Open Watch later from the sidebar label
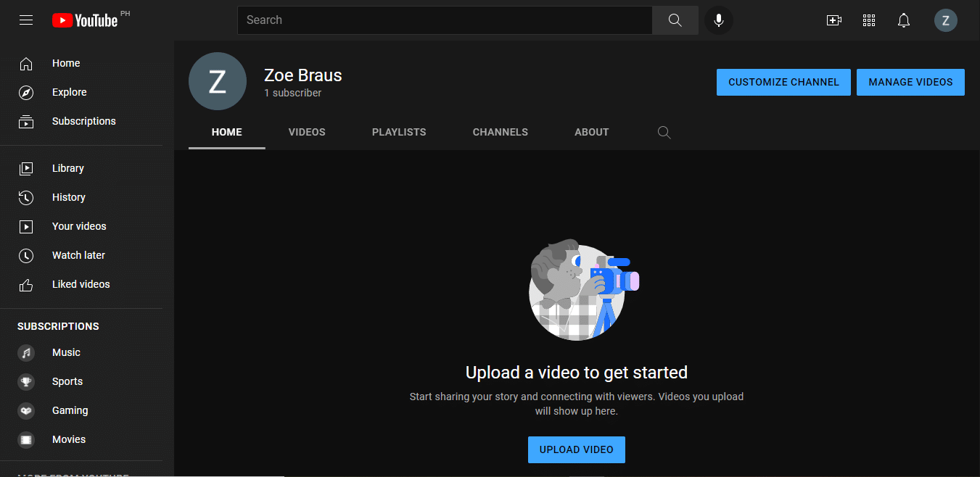 point(78,255)
